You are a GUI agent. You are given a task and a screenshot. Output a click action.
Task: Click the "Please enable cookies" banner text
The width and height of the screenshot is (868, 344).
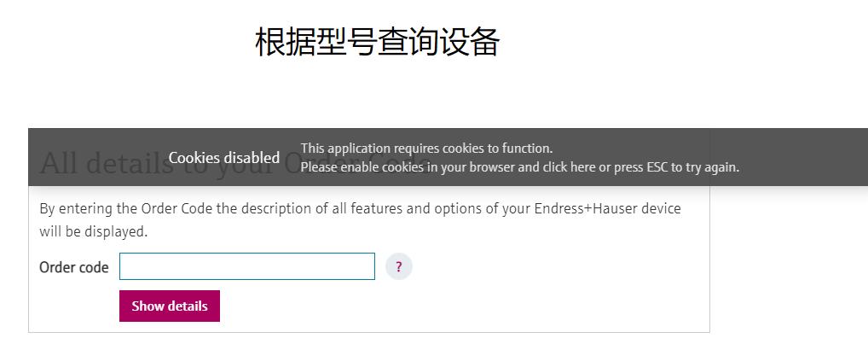(x=350, y=167)
